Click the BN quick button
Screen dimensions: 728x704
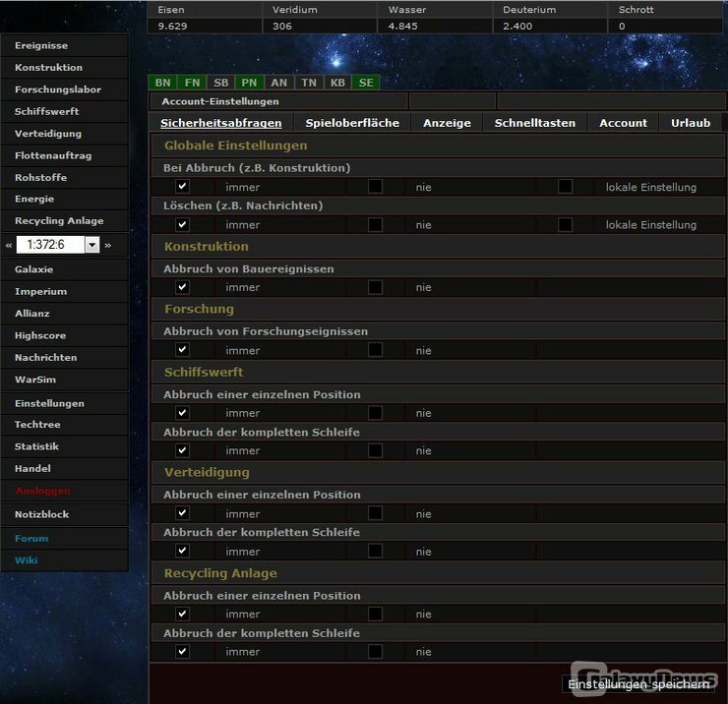pyautogui.click(x=162, y=83)
